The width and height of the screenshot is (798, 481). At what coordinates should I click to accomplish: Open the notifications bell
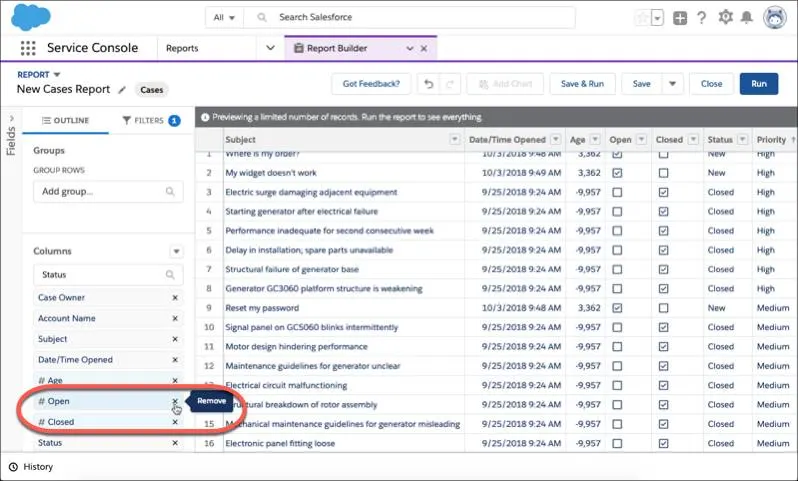pos(747,17)
